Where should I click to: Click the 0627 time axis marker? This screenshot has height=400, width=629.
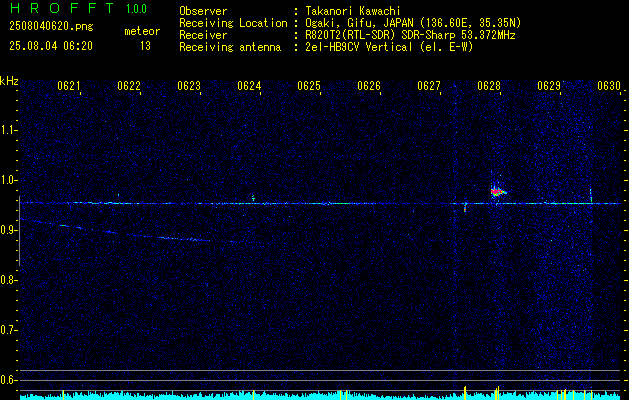(x=429, y=86)
